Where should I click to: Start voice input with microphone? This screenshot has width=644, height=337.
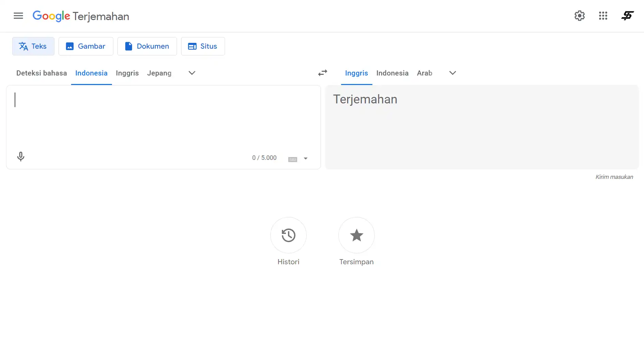point(21,156)
